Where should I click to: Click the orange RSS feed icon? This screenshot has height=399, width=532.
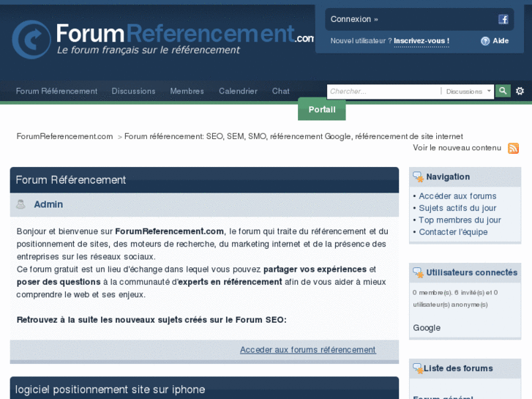513,148
